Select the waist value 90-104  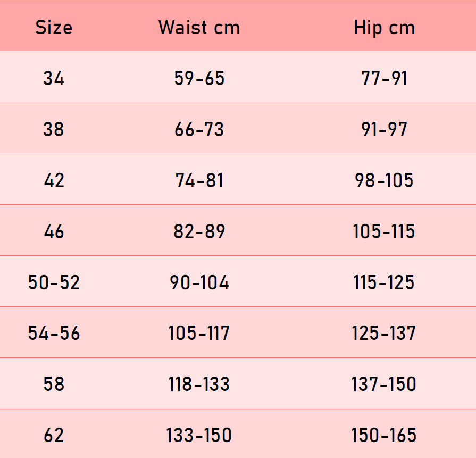[x=199, y=282]
